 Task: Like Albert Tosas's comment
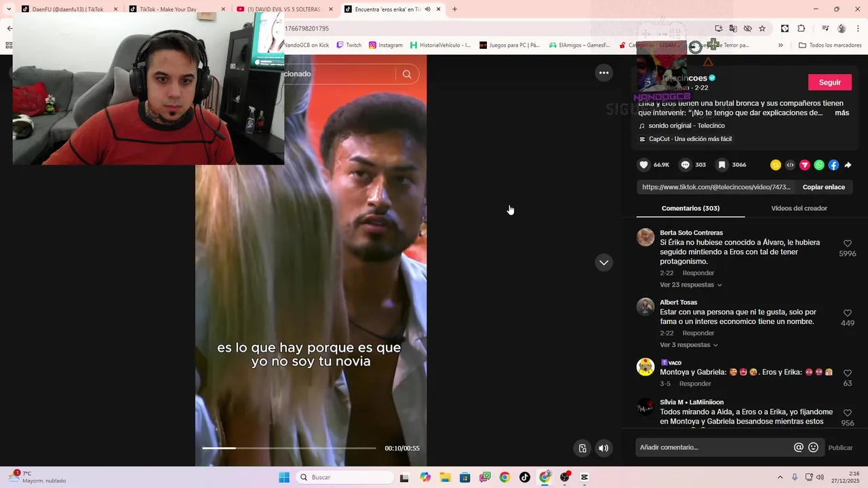coord(848,313)
